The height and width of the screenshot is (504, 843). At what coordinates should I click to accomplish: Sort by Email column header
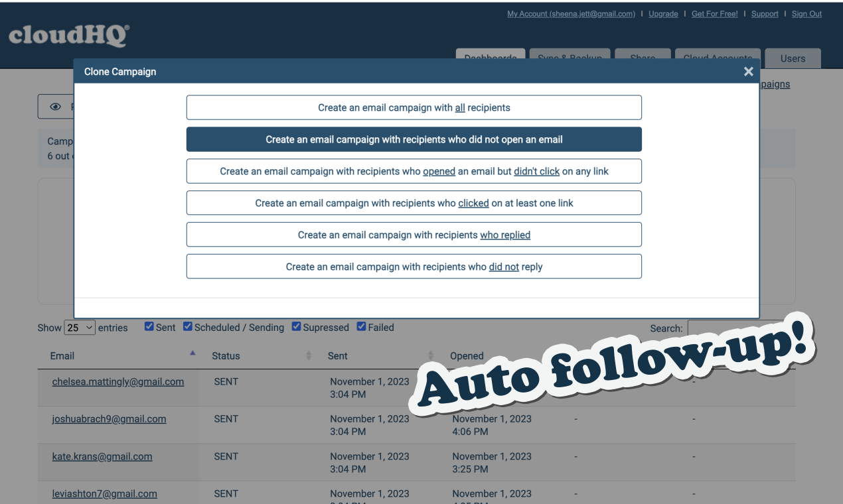[x=62, y=356]
